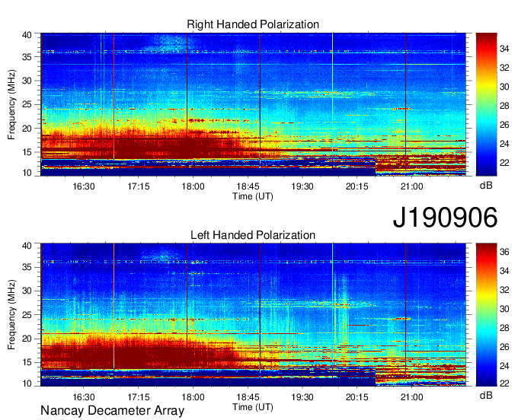Click 18:00 tick under Right Handed plot
Image resolution: width=518 pixels, height=420 pixels.
[193, 186]
